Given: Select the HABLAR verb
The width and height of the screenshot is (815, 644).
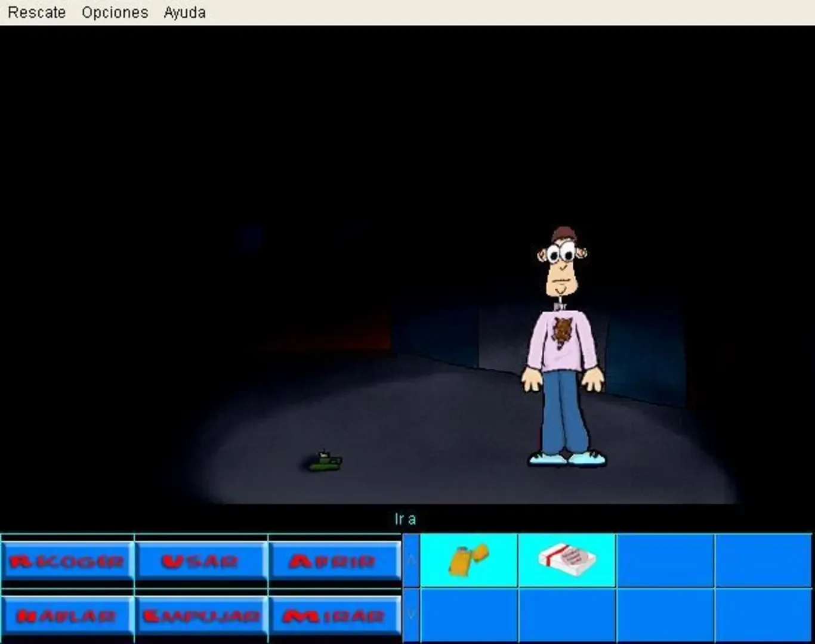Looking at the screenshot, I should 67,615.
